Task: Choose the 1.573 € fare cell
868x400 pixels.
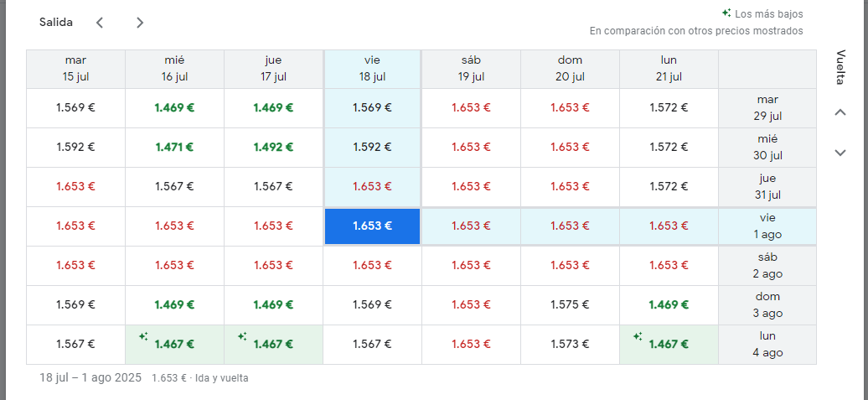Action: click(571, 344)
